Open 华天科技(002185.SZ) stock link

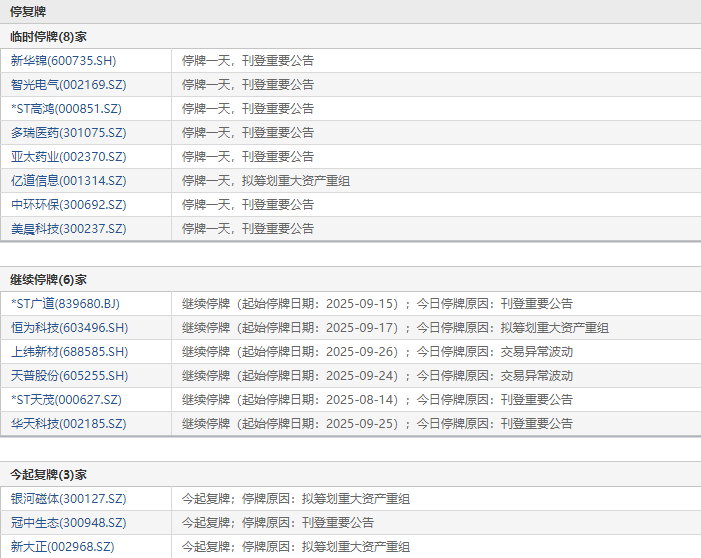coord(68,424)
